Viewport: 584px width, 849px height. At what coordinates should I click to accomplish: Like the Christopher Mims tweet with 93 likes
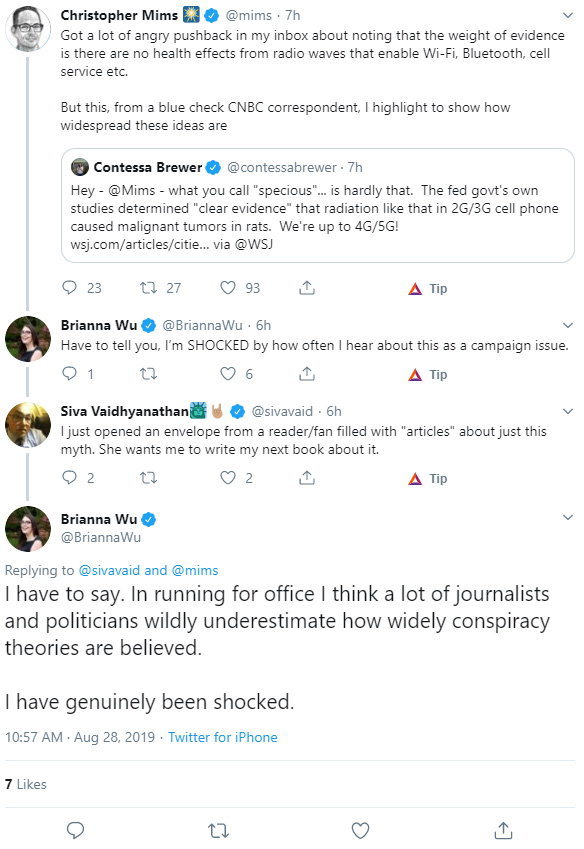228,288
